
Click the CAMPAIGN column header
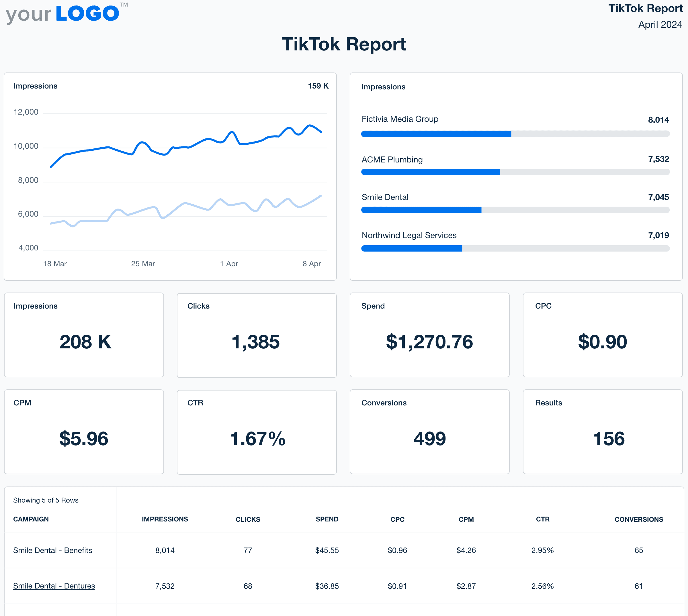[x=31, y=519]
